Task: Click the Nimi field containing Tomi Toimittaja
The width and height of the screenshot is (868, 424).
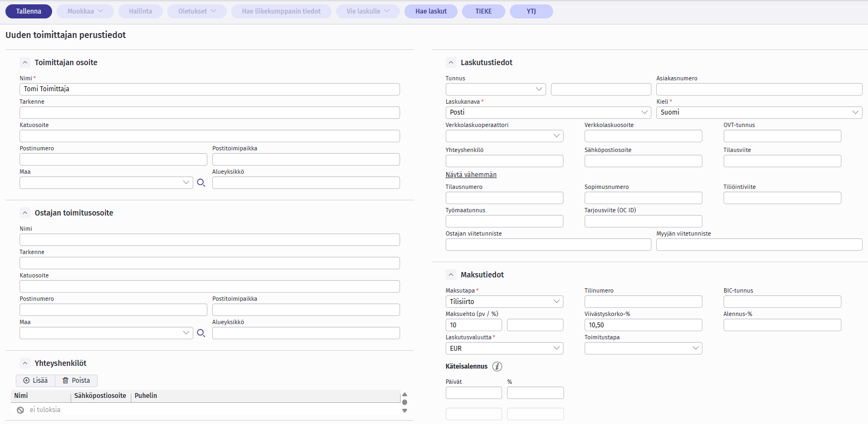Action: (x=210, y=89)
